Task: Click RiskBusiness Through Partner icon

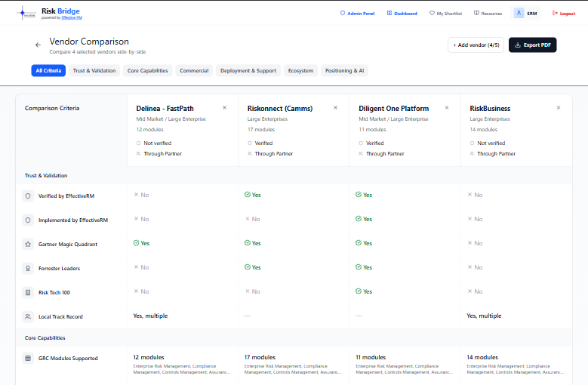Action: click(x=472, y=154)
